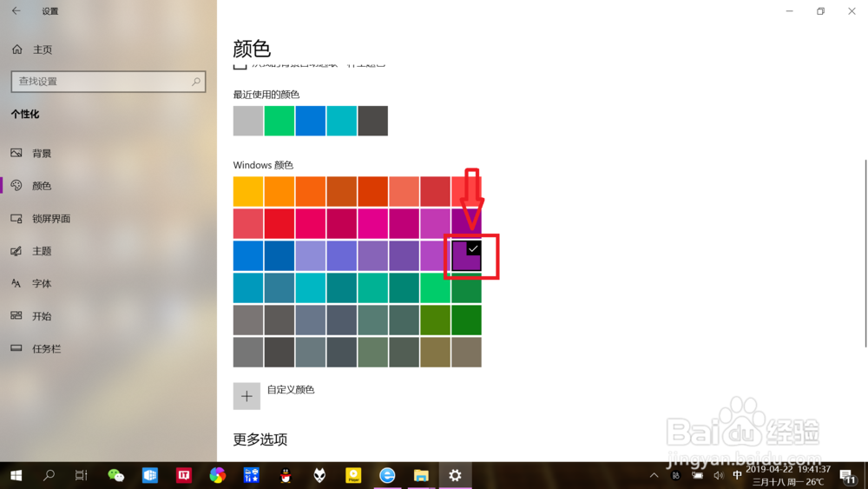Open the Windows Start menu
The image size is (868, 489).
click(16, 475)
